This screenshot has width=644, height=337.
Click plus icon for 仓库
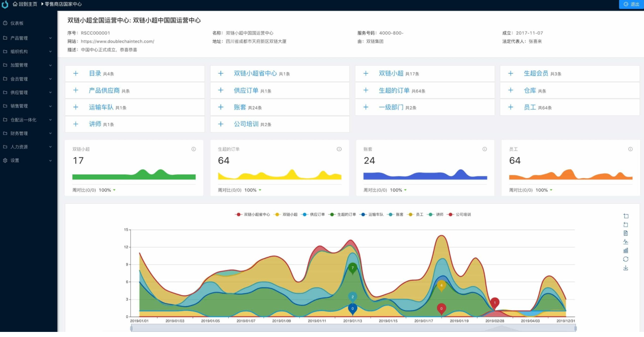[x=510, y=90]
